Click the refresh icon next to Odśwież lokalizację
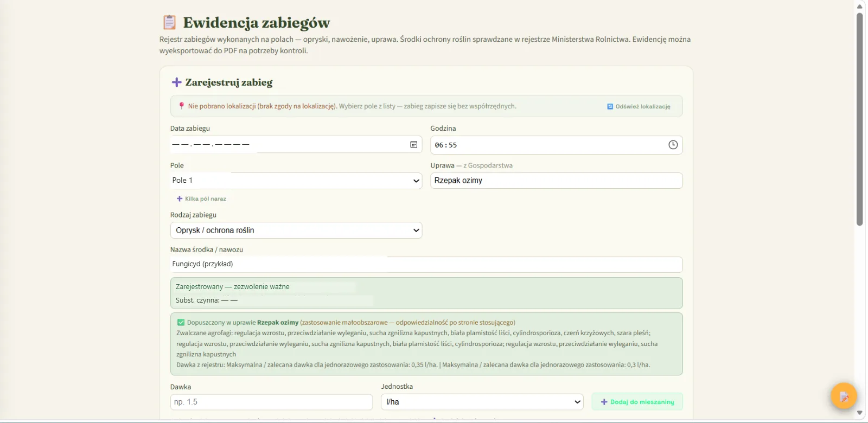This screenshot has width=868, height=423. tap(610, 106)
